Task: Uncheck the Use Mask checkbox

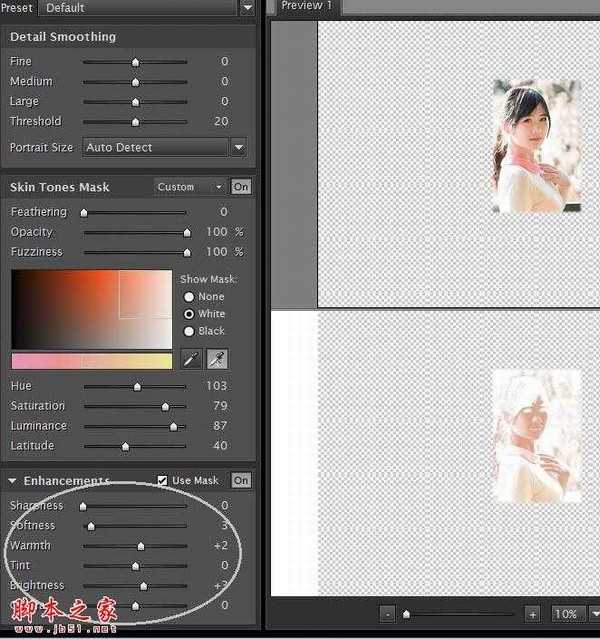Action: [162, 480]
